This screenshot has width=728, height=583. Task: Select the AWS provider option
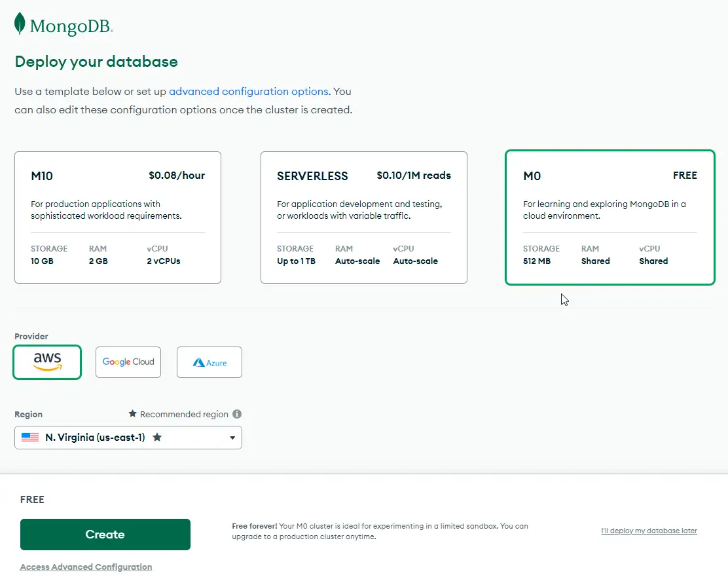click(x=47, y=362)
